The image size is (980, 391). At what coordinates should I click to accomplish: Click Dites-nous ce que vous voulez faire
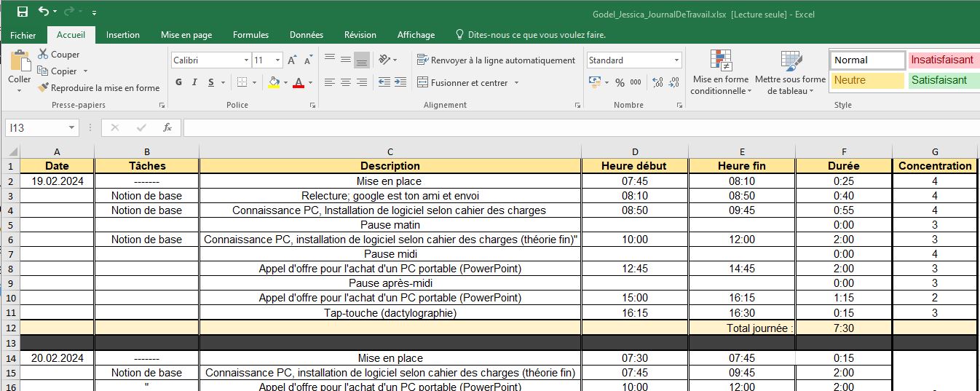[x=530, y=35]
